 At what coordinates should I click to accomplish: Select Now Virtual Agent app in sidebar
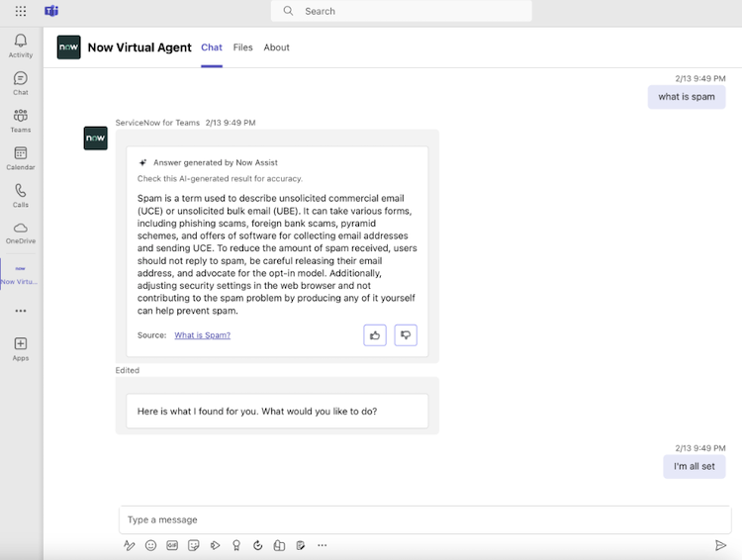click(x=20, y=274)
